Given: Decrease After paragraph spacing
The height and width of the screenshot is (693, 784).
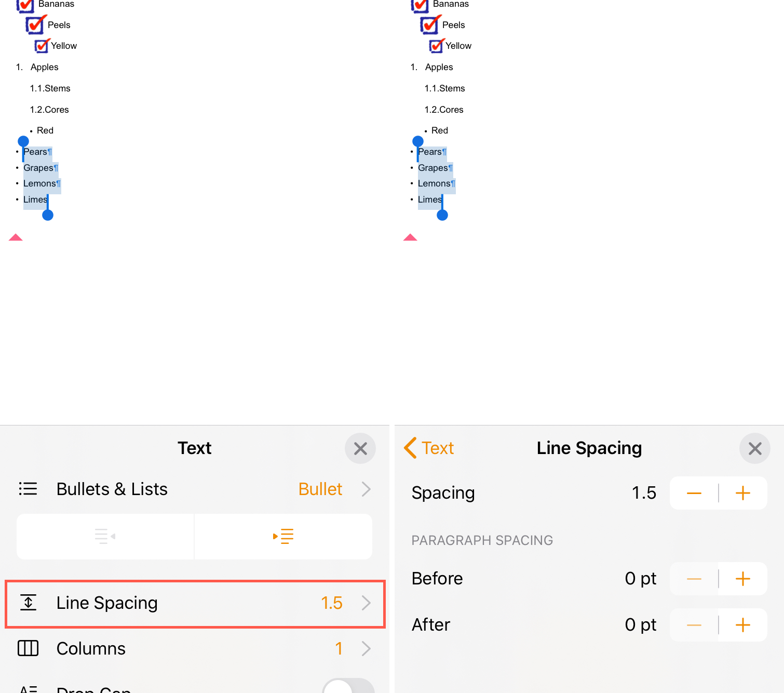Looking at the screenshot, I should pos(694,625).
